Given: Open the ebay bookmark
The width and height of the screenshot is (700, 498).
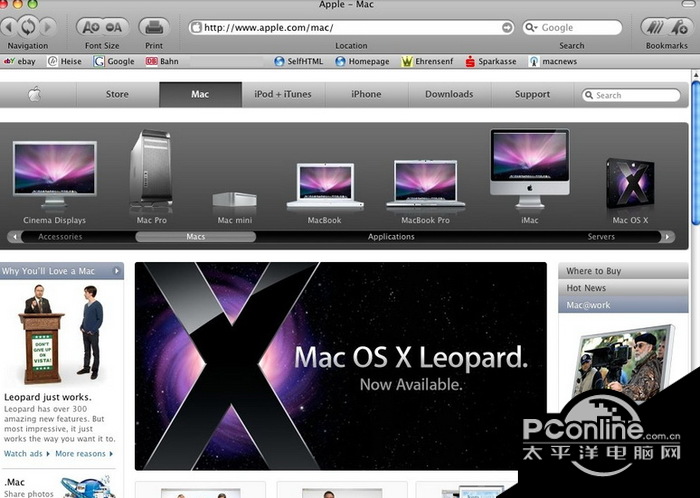Looking at the screenshot, I should click(19, 61).
